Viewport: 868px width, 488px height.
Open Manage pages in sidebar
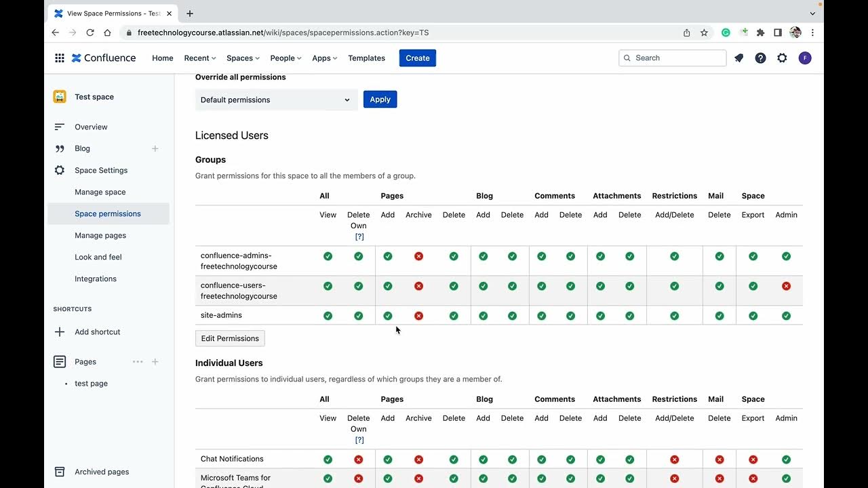100,235
